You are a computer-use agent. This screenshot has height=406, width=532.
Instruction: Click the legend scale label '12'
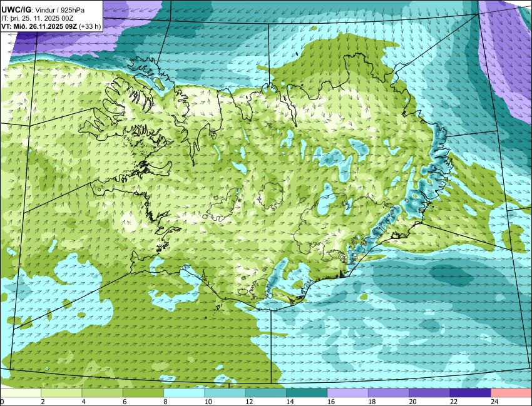pyautogui.click(x=249, y=402)
